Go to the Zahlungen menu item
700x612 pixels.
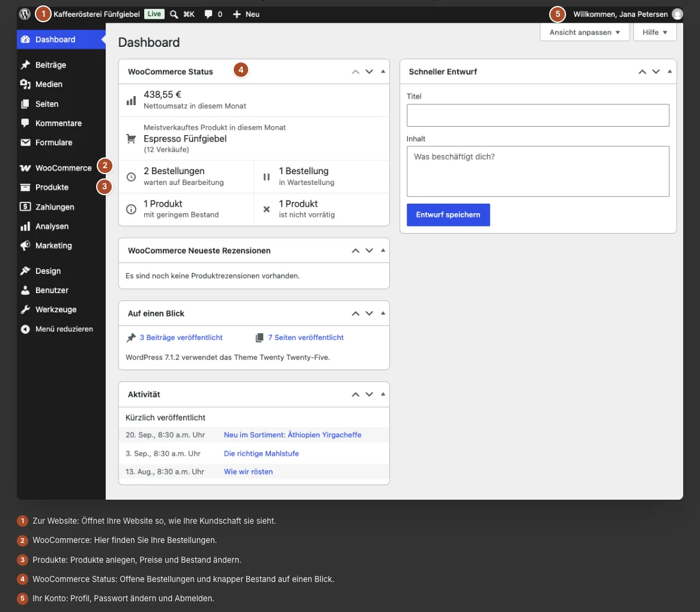point(61,207)
